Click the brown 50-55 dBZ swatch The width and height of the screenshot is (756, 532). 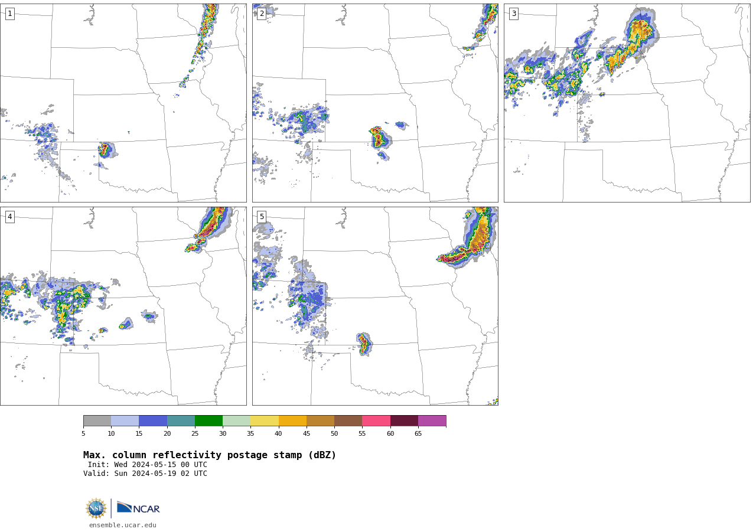click(x=348, y=420)
